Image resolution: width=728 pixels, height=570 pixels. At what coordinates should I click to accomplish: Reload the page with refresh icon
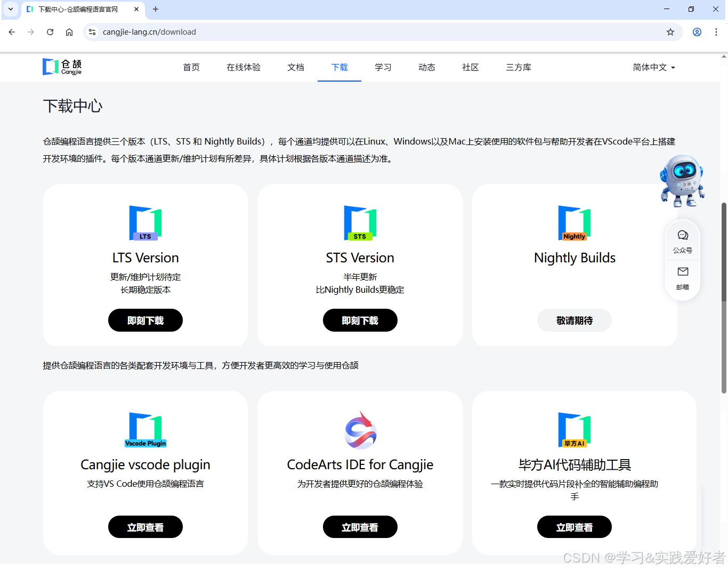point(50,32)
